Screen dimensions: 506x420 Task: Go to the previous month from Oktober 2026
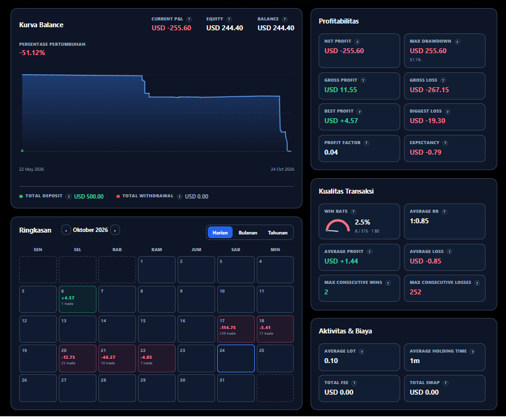click(66, 230)
